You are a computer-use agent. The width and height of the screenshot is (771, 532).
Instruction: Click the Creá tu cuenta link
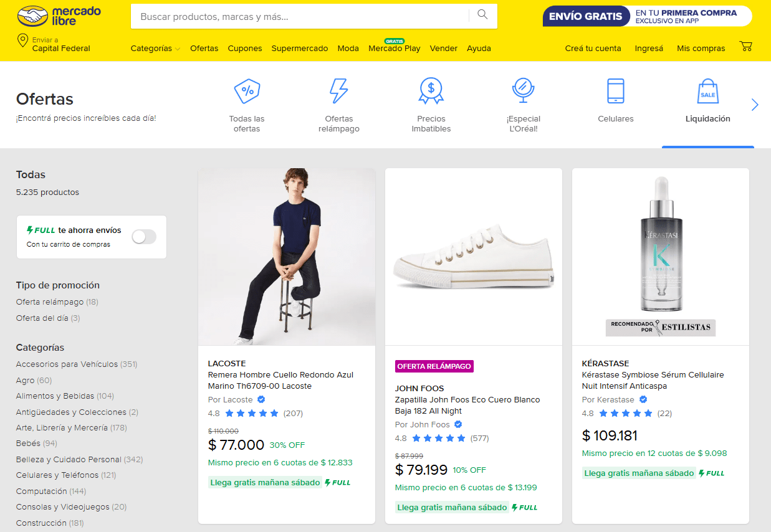[593, 49]
